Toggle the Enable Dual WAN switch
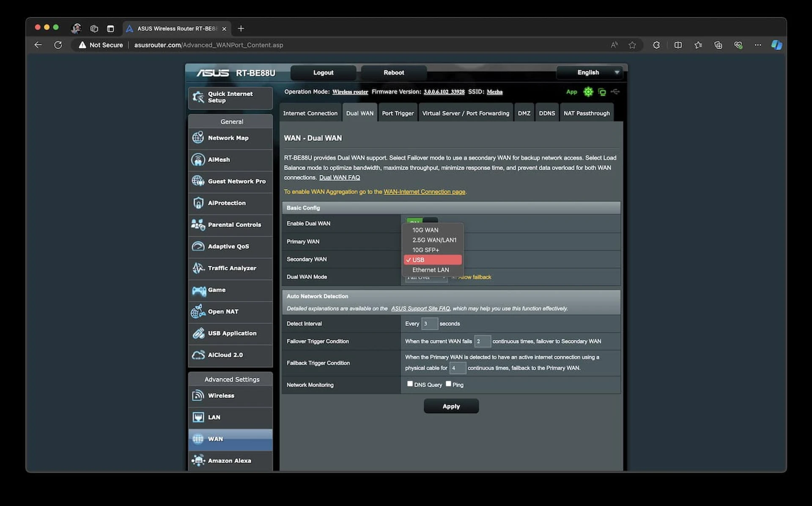 (422, 221)
